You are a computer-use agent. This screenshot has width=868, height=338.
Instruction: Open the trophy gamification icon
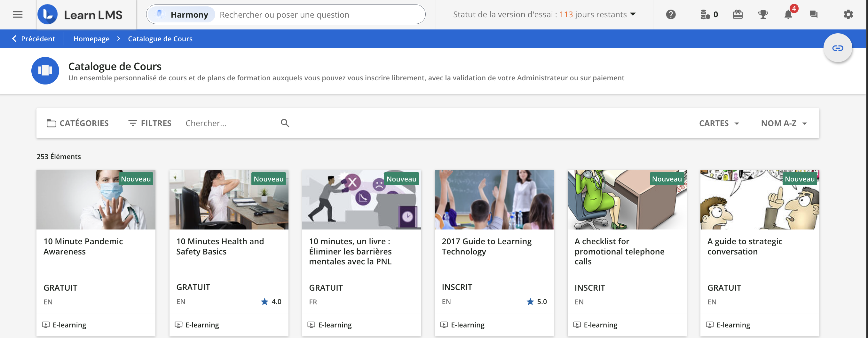(763, 14)
